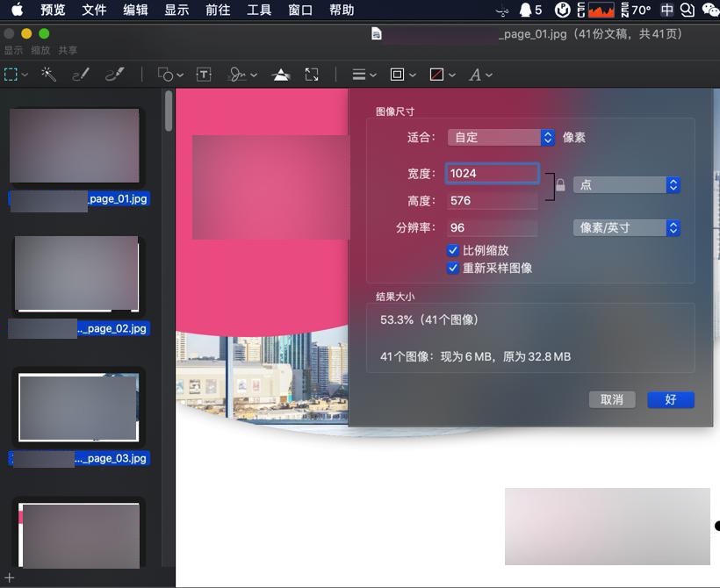This screenshot has width=720, height=588.
Task: Expand line style dropdown arrow
Action: click(x=373, y=75)
